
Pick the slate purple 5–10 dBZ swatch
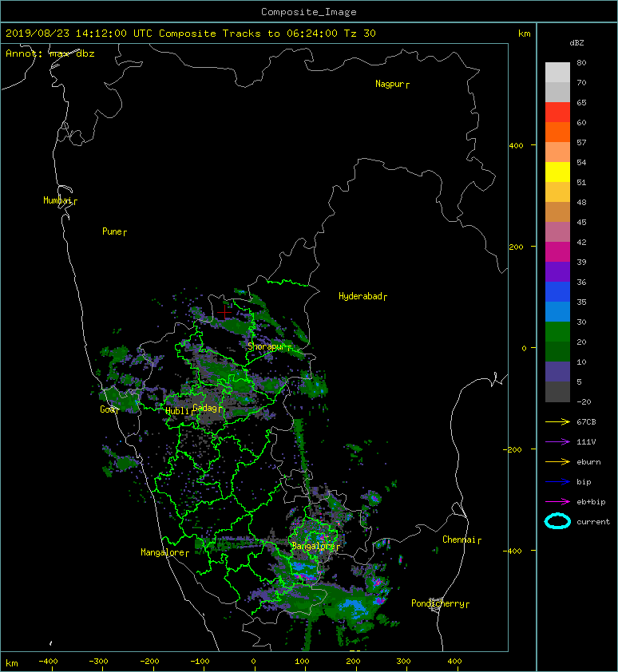tap(557, 372)
